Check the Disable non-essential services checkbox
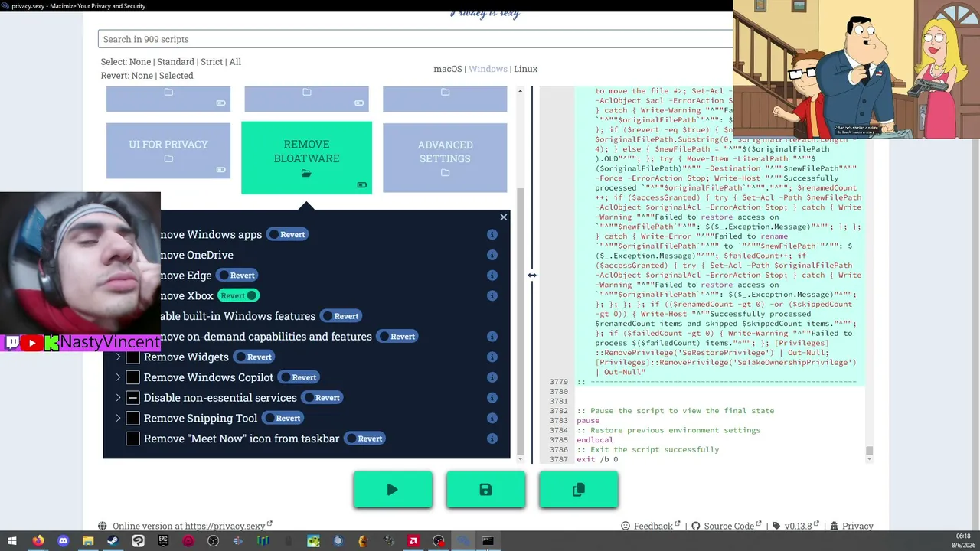This screenshot has width=980, height=551. point(133,398)
